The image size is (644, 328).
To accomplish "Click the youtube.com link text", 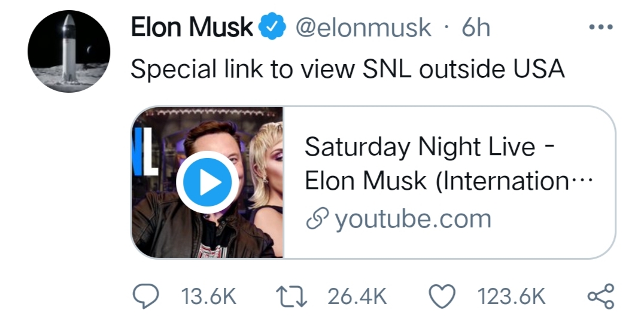I will pos(413,218).
